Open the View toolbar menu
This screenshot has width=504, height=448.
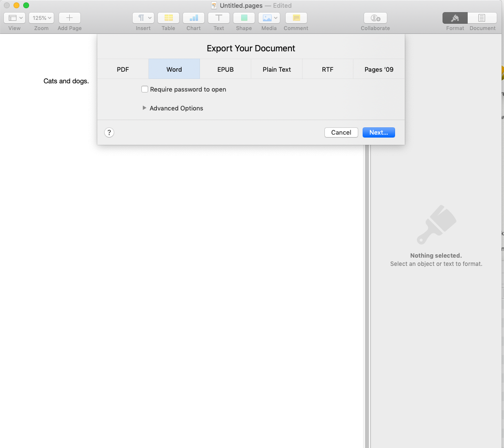(15, 18)
